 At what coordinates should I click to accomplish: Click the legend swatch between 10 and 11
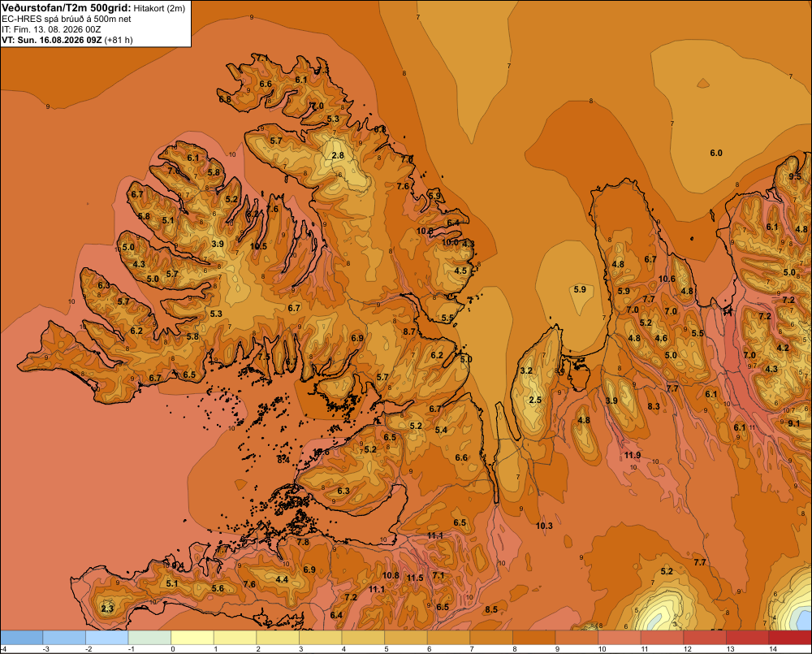click(x=620, y=638)
